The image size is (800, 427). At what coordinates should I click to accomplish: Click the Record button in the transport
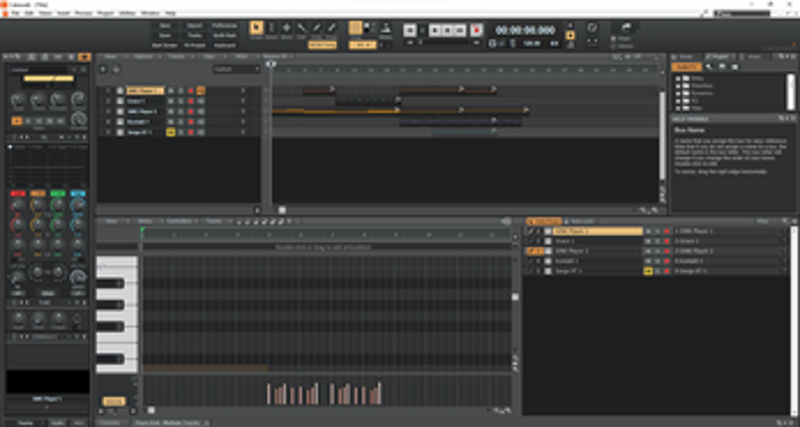(477, 30)
